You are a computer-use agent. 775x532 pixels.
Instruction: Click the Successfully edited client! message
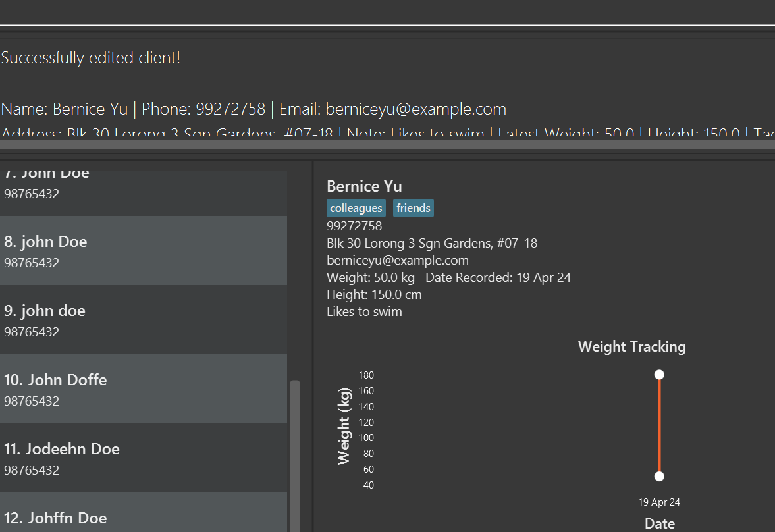[x=90, y=58]
